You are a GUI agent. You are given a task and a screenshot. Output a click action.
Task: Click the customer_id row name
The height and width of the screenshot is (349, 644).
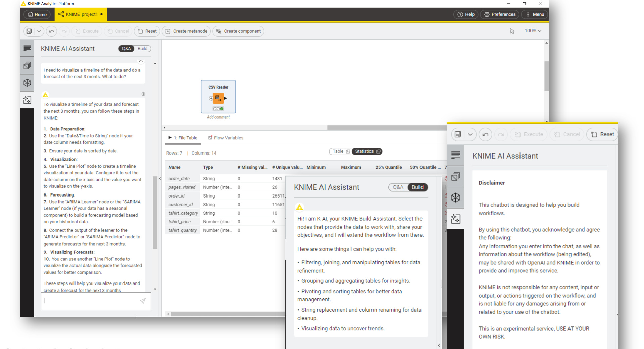(x=181, y=205)
